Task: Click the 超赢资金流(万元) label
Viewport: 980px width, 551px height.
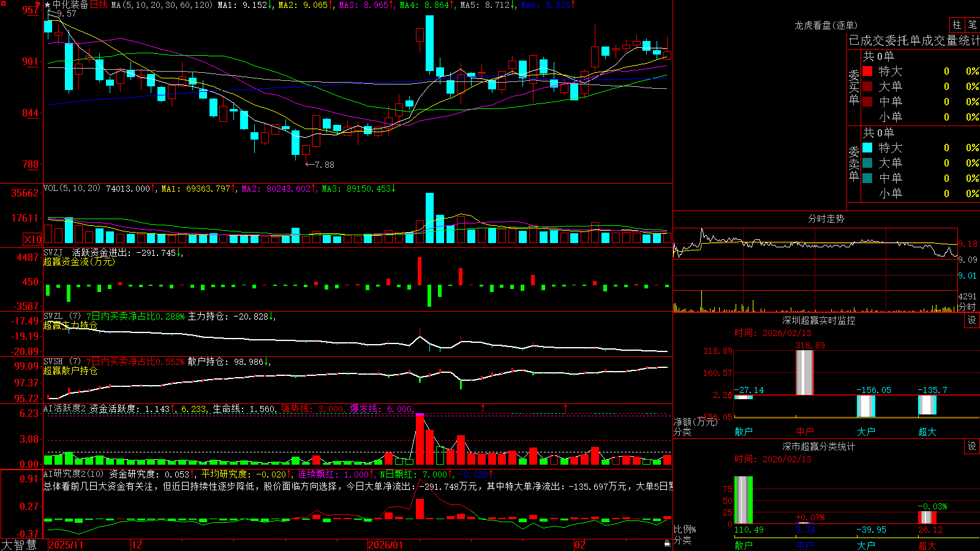Action: pyautogui.click(x=79, y=261)
